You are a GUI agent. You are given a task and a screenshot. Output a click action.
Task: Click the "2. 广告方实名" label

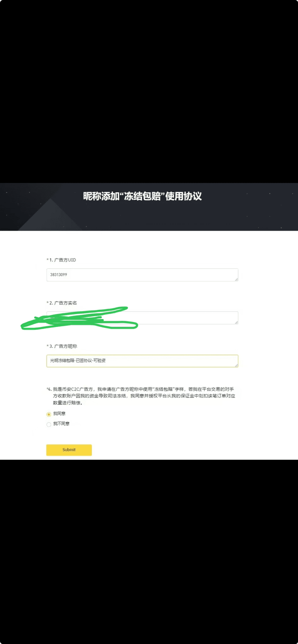(x=63, y=303)
